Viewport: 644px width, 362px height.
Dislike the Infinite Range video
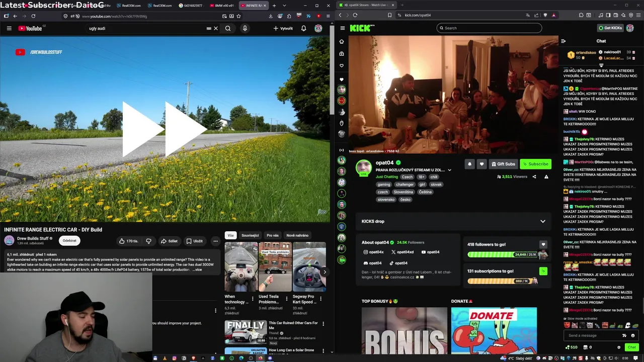point(148,241)
